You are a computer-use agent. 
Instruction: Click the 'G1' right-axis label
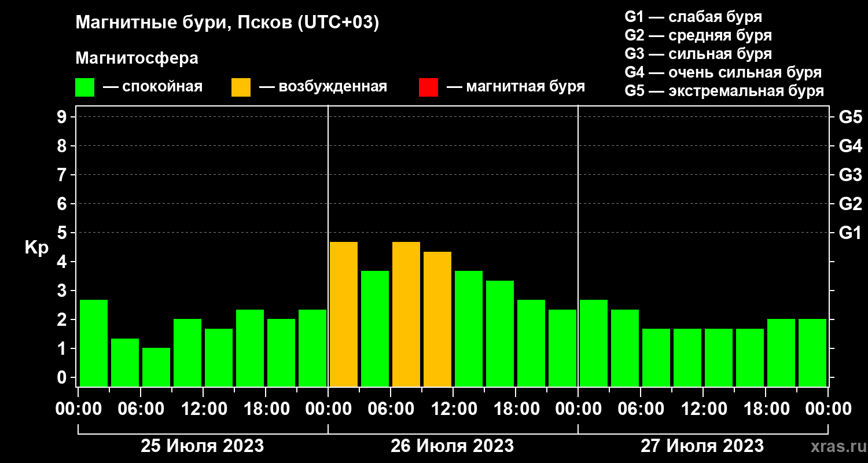pos(850,233)
